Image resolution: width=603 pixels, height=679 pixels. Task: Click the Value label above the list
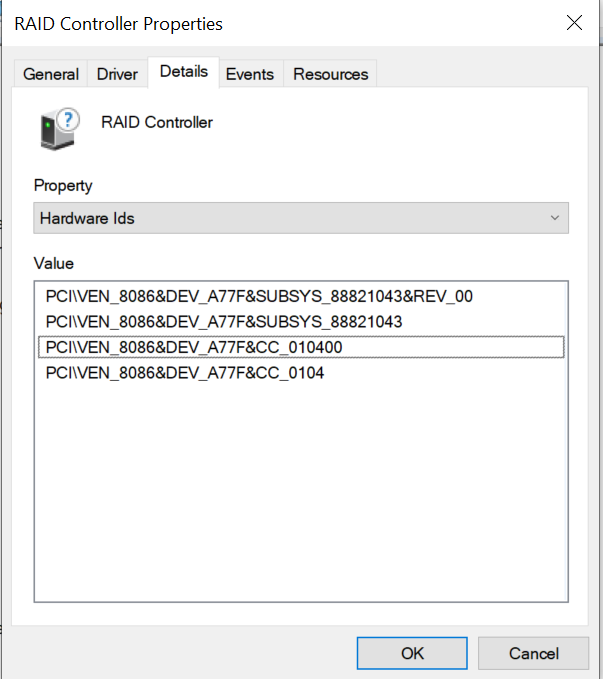coord(54,264)
